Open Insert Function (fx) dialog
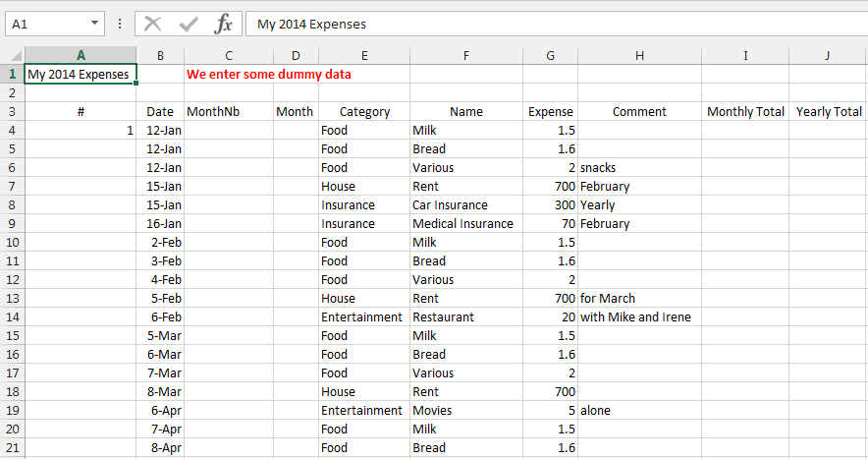This screenshot has width=868, height=459. pyautogui.click(x=224, y=24)
